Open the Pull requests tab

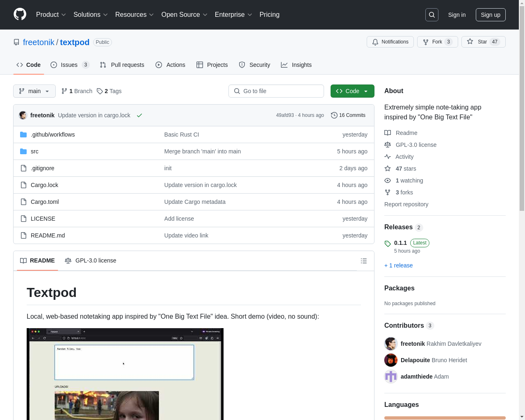point(122,65)
